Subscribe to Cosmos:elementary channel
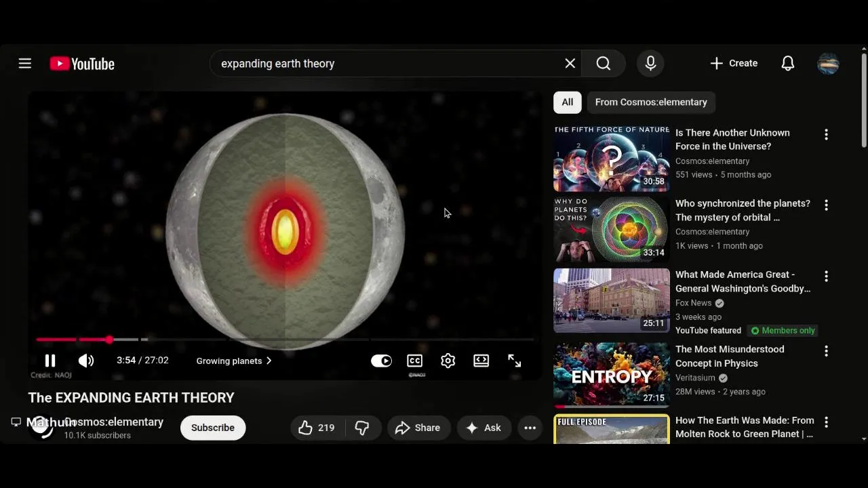Image resolution: width=868 pixels, height=488 pixels. [x=213, y=428]
